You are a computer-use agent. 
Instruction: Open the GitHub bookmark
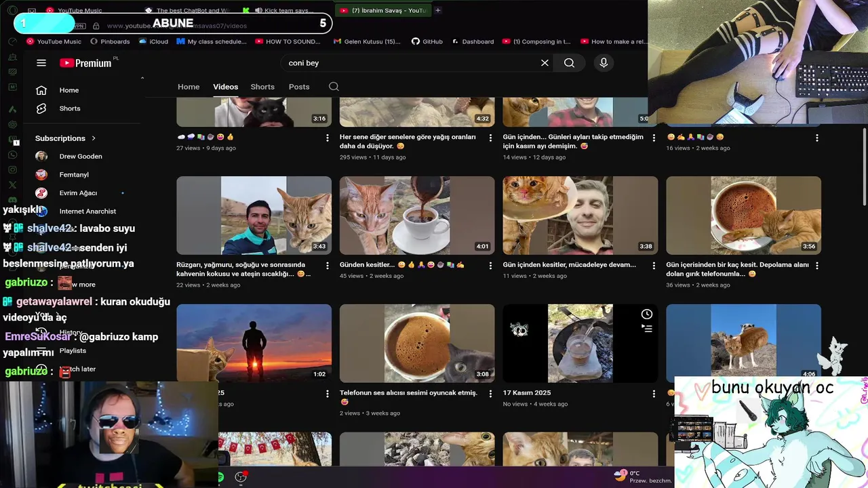(427, 41)
